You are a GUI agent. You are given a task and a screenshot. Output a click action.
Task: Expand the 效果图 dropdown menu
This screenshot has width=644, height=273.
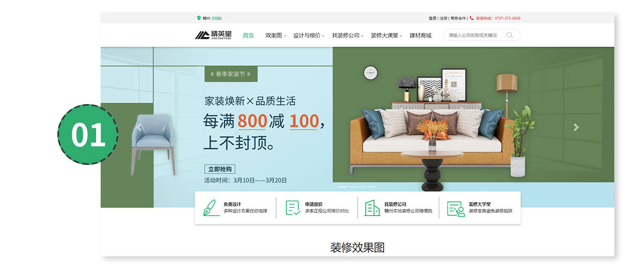pos(276,36)
